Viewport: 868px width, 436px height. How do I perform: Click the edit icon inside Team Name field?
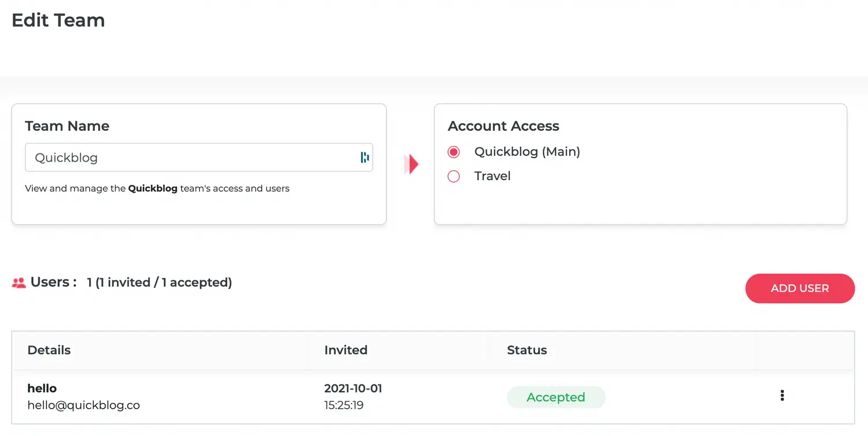[364, 157]
